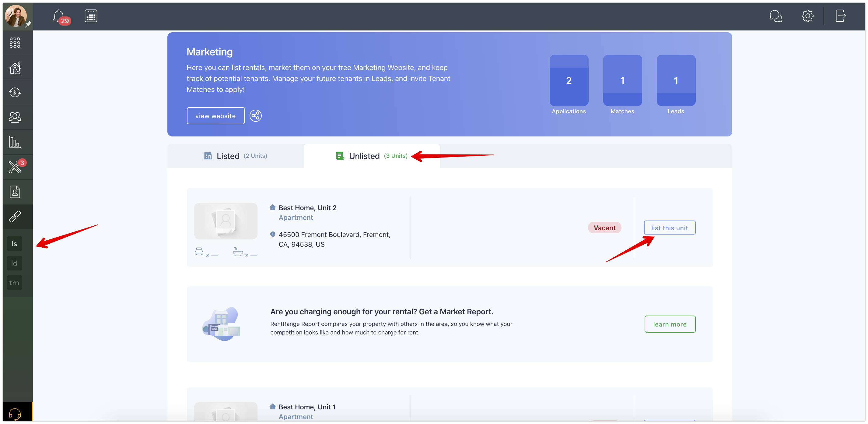Click the view website button
Viewport: 868px width, 424px height.
coord(216,116)
